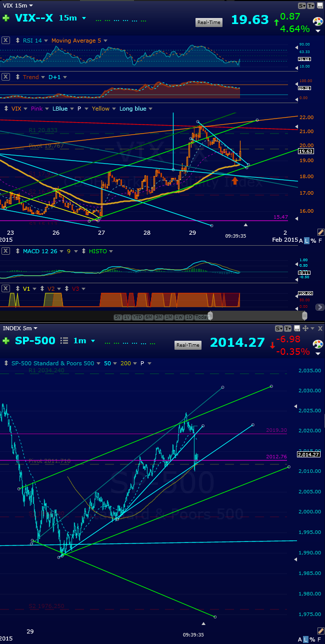This screenshot has width=325, height=644.
Task: Click the up-arrow marker on VIX time axis
Action: (x=245, y=225)
